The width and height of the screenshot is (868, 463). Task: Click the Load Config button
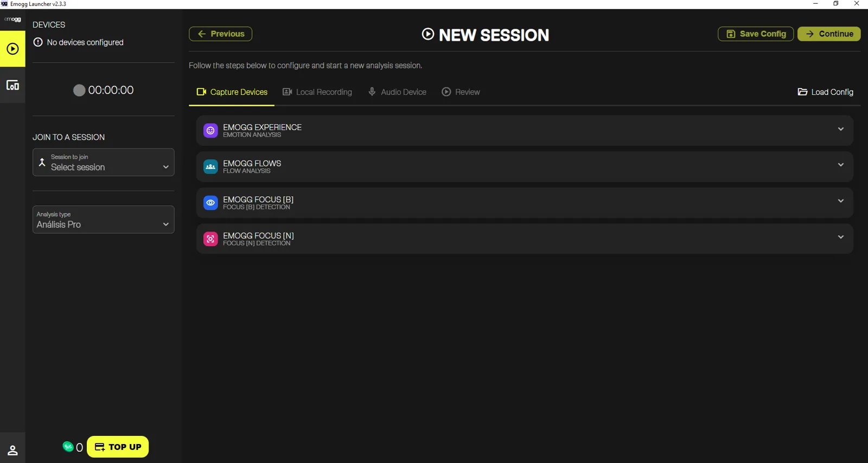pos(825,92)
